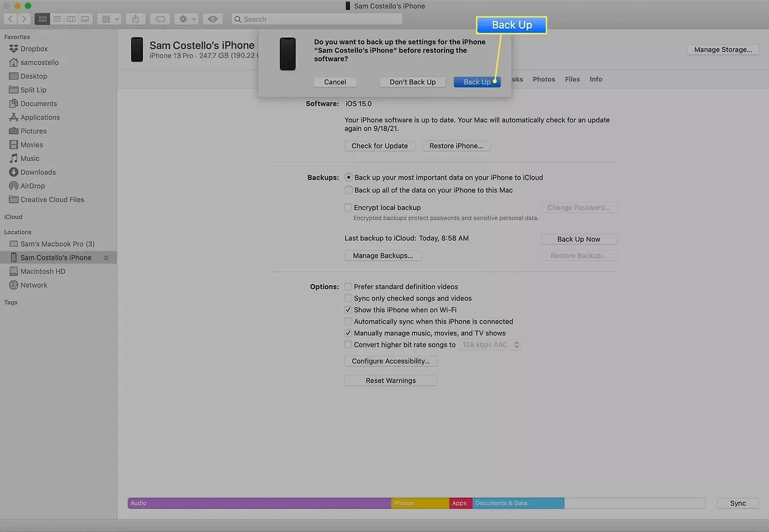Click Don't Back Up in dialog
The height and width of the screenshot is (532, 769).
point(413,82)
